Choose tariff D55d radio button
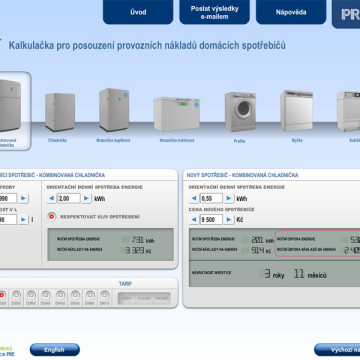 pos(75,295)
